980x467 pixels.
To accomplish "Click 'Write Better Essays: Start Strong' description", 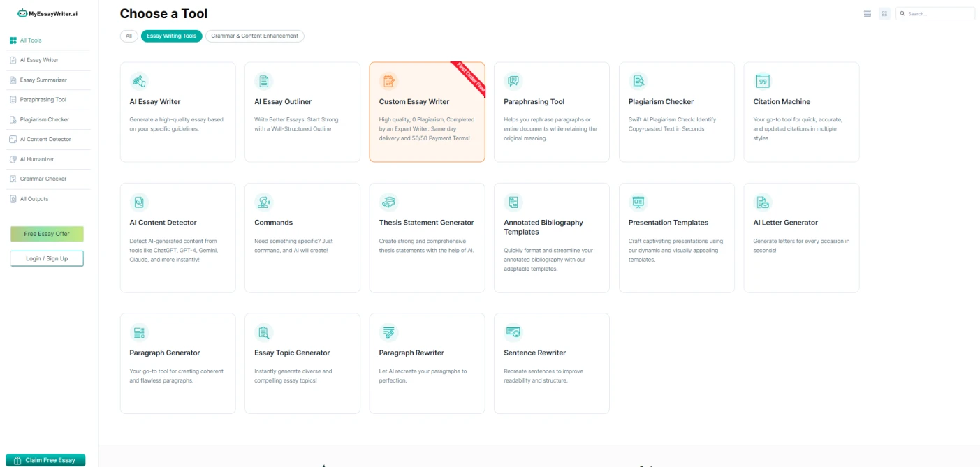I will [296, 124].
